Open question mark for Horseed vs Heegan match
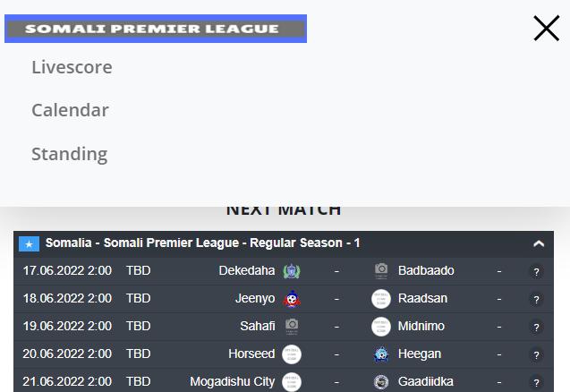The image size is (570, 392). pyautogui.click(x=536, y=354)
